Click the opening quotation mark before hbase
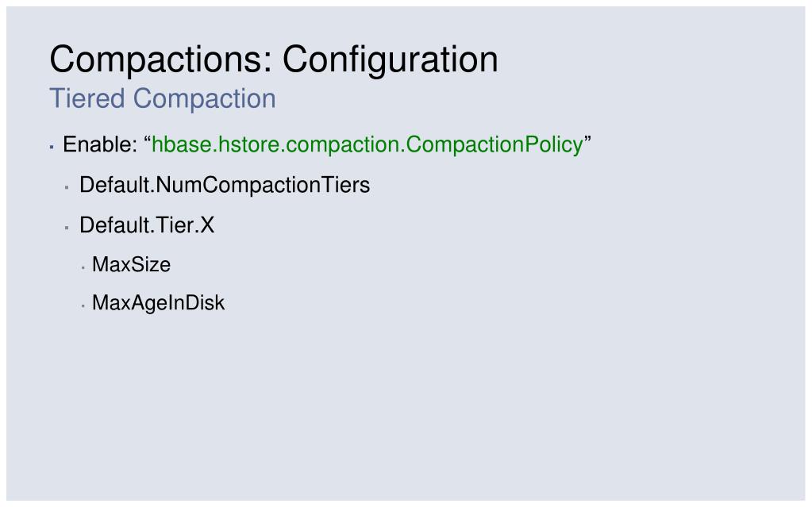 148,140
